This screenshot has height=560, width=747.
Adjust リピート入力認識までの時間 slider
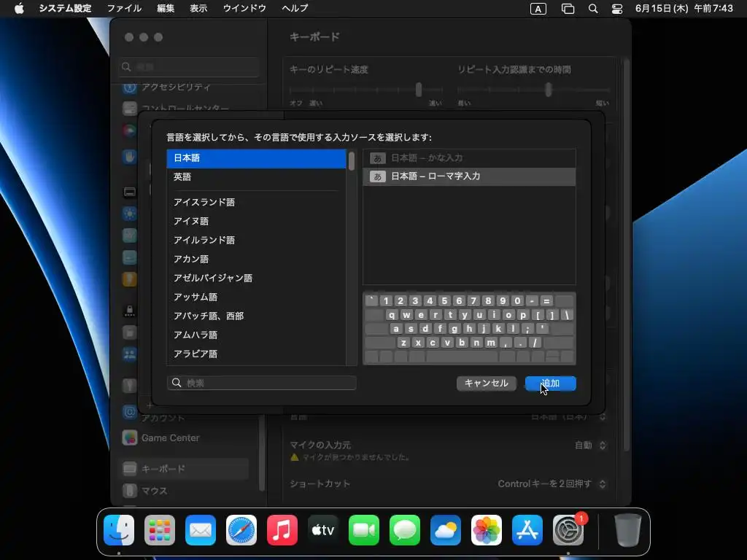pyautogui.click(x=549, y=90)
